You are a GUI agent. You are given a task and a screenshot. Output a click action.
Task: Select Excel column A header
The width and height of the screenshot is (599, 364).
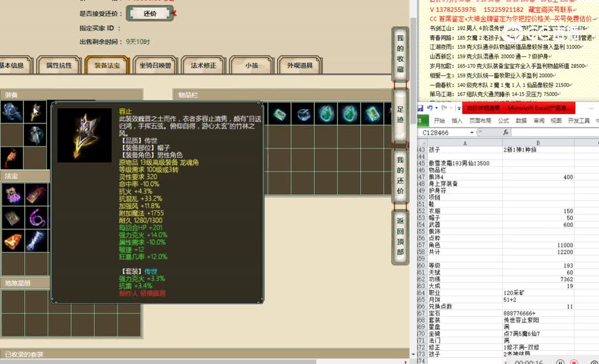click(464, 143)
